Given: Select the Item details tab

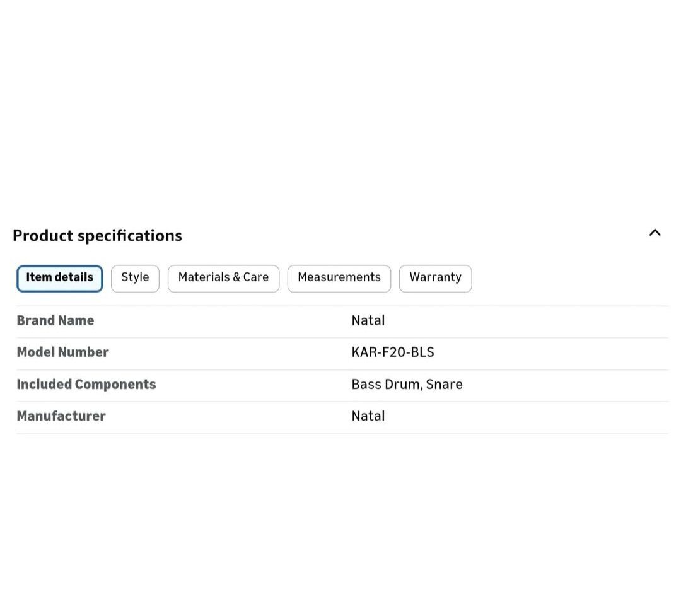Looking at the screenshot, I should [x=60, y=278].
